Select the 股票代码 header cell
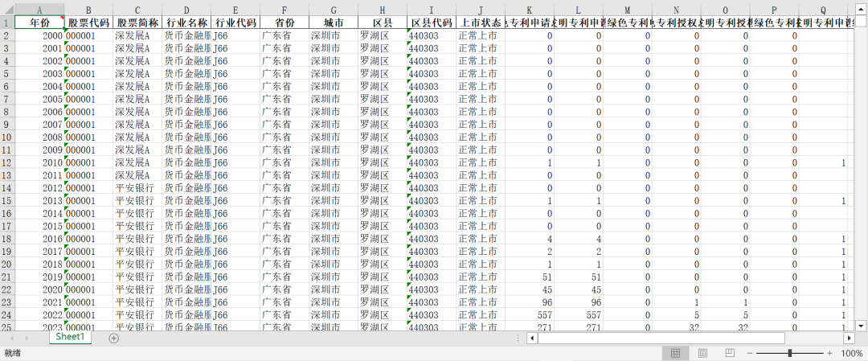 point(88,23)
